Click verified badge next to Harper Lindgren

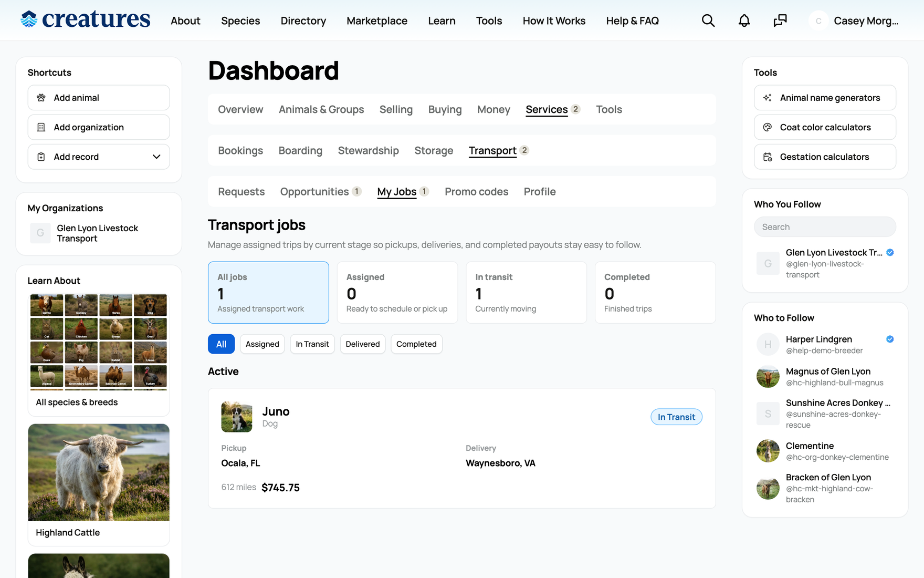[x=890, y=339]
